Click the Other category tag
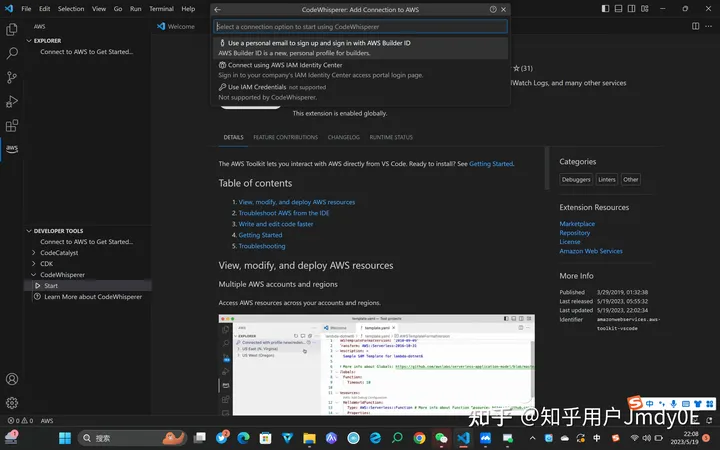720x450 pixels. pos(630,180)
